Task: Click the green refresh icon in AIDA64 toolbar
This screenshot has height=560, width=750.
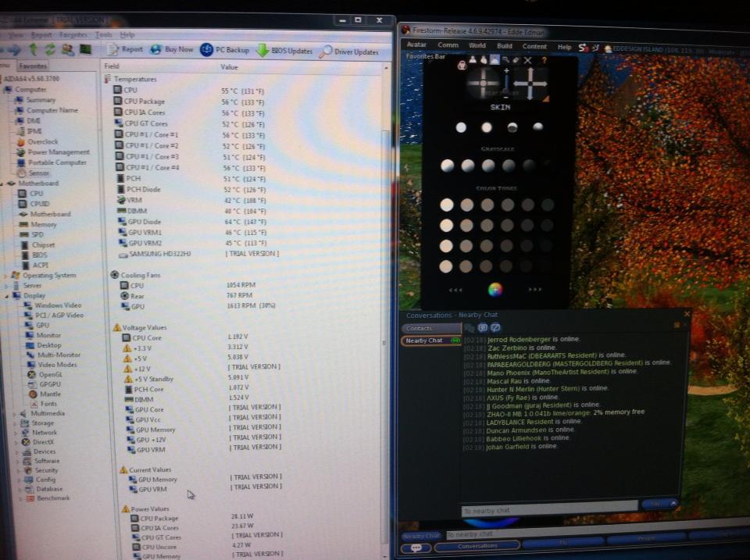Action: point(50,49)
